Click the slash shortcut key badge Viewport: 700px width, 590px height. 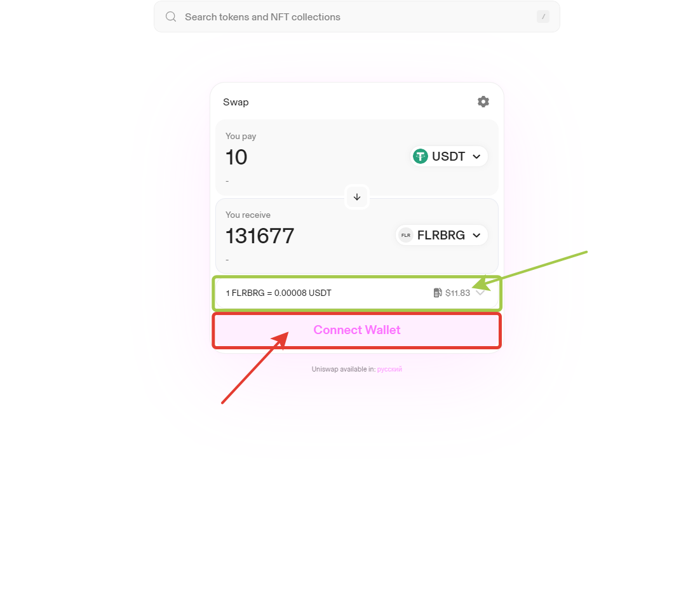point(543,17)
